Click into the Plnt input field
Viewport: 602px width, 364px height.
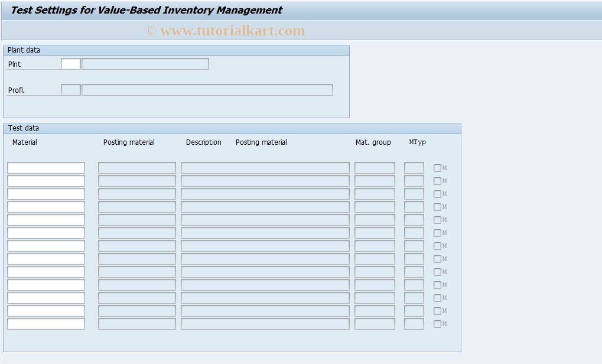point(70,63)
